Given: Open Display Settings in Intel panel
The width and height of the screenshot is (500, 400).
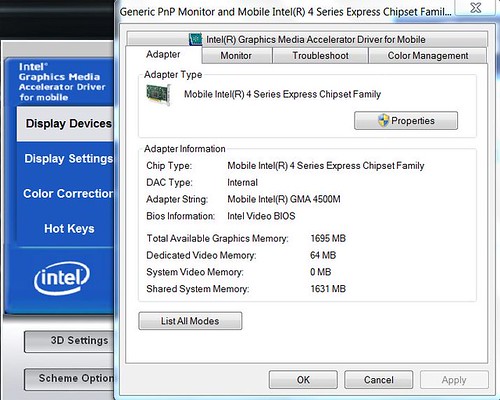Looking at the screenshot, I should pyautogui.click(x=69, y=159).
